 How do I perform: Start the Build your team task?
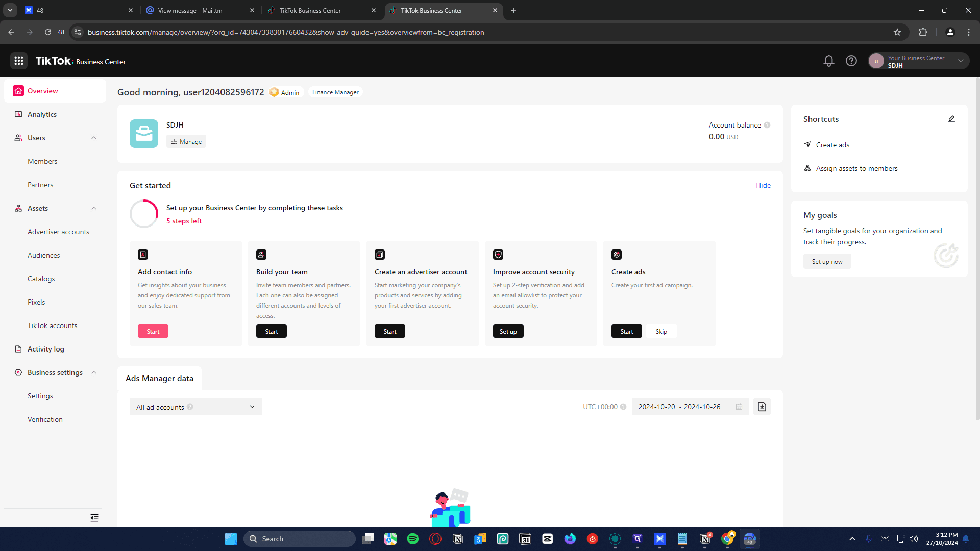[272, 331]
